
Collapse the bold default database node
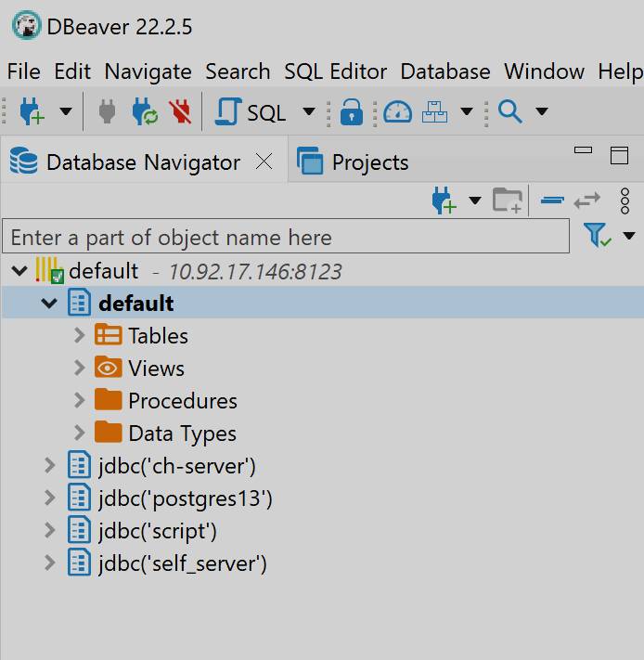pos(49,303)
